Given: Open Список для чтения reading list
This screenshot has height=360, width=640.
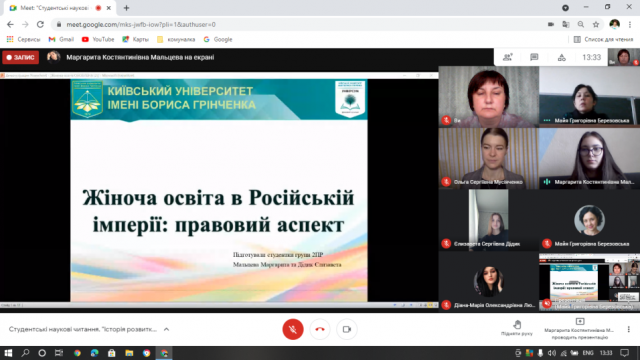Looking at the screenshot, I should click(x=603, y=40).
